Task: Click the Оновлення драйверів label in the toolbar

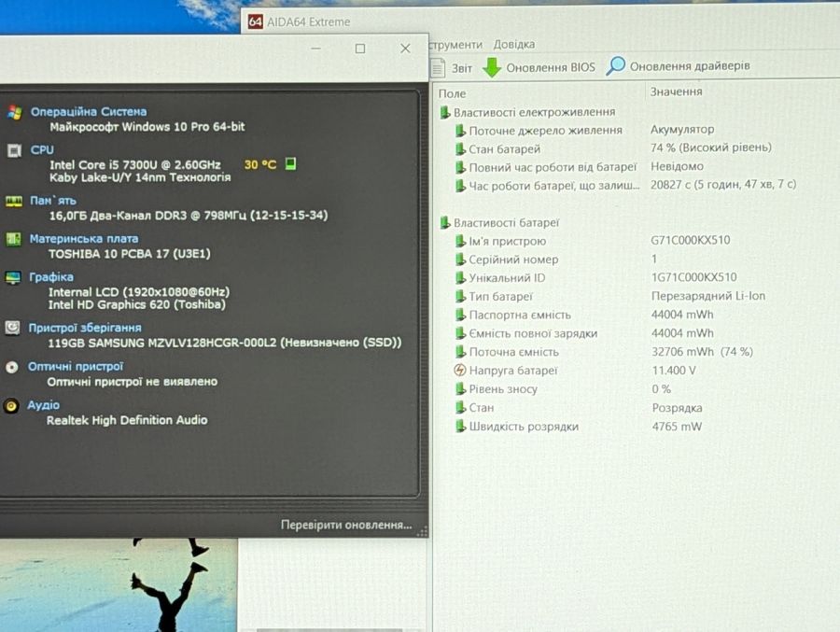Action: pyautogui.click(x=690, y=66)
